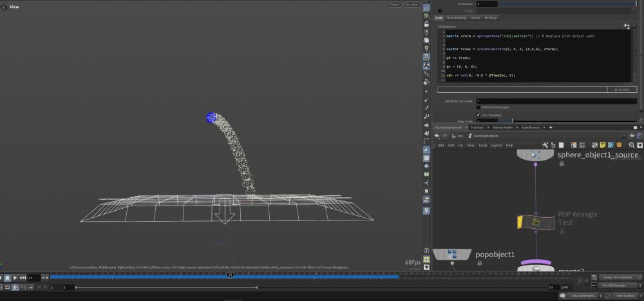Click the obj path segment button
The image size is (644, 301).
[457, 136]
